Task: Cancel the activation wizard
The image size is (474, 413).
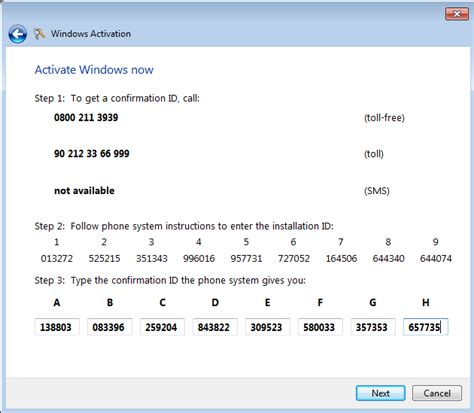Action: 437,393
